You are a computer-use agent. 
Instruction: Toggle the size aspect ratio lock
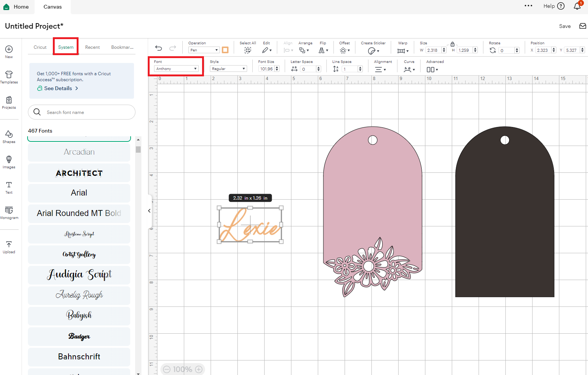coord(452,44)
